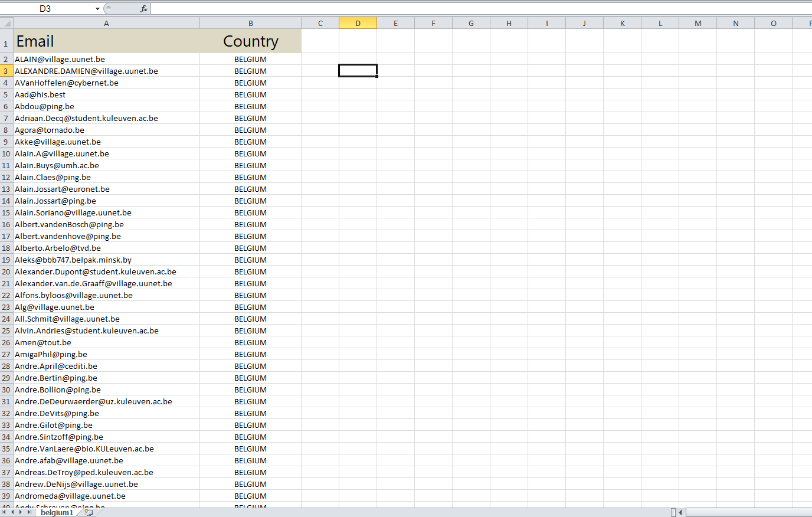812x517 pixels.
Task: Click the tab split handle beside scrollbar
Action: pos(673,512)
